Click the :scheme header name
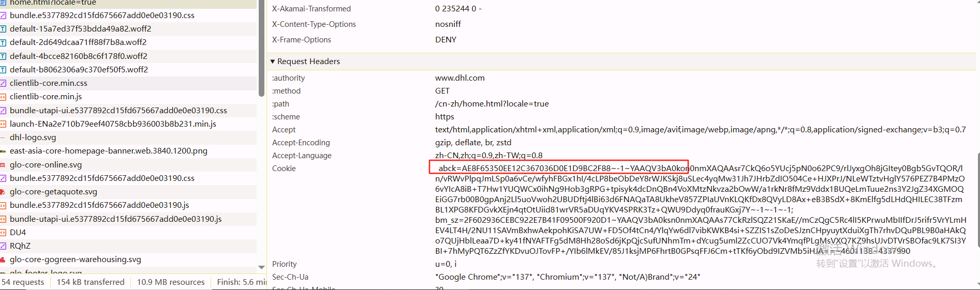Viewport: 980px width, 290px height. 286,117
